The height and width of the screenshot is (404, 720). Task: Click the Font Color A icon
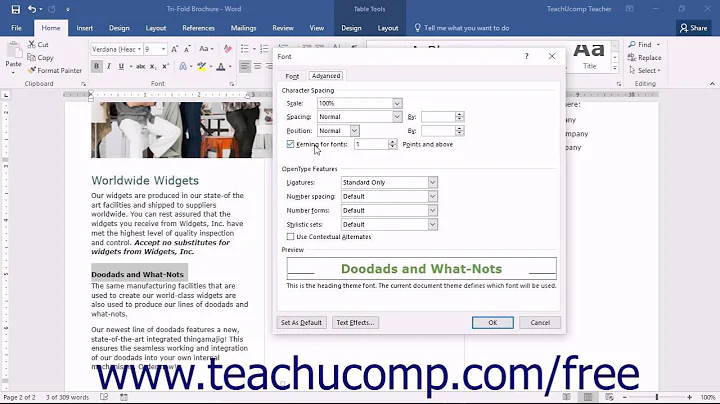click(x=221, y=66)
